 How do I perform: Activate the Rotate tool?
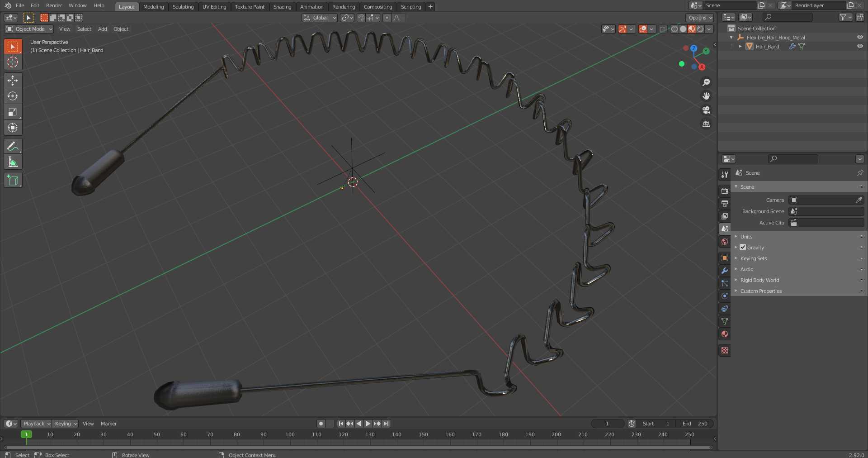(x=13, y=96)
